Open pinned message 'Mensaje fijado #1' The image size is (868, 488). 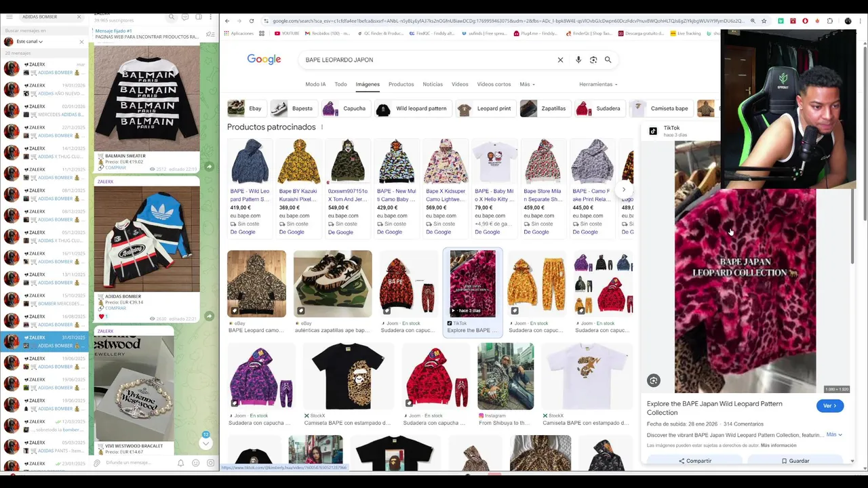tap(146, 33)
